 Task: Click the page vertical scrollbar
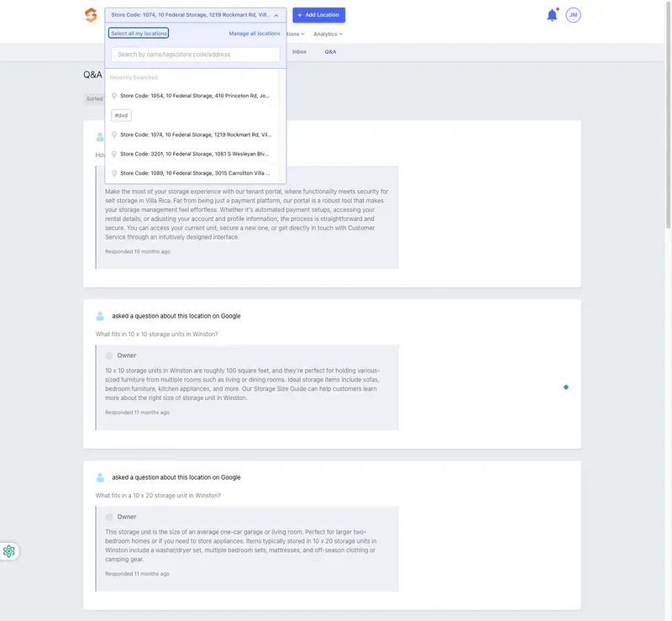(669, 116)
